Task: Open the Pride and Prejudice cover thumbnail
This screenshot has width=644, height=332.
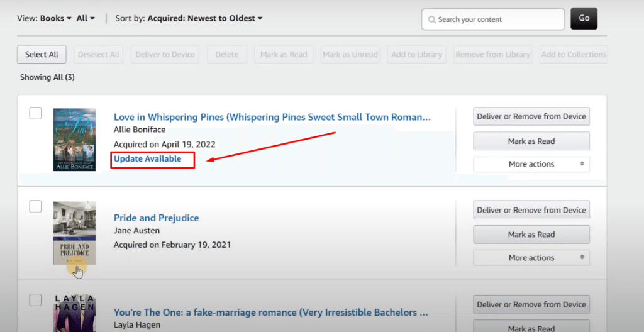Action: coord(74,233)
